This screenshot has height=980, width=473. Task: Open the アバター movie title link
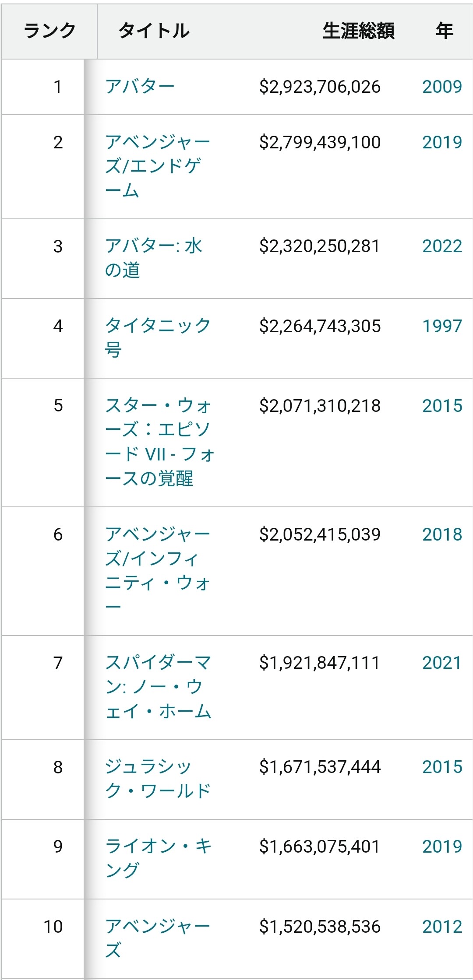point(140,87)
